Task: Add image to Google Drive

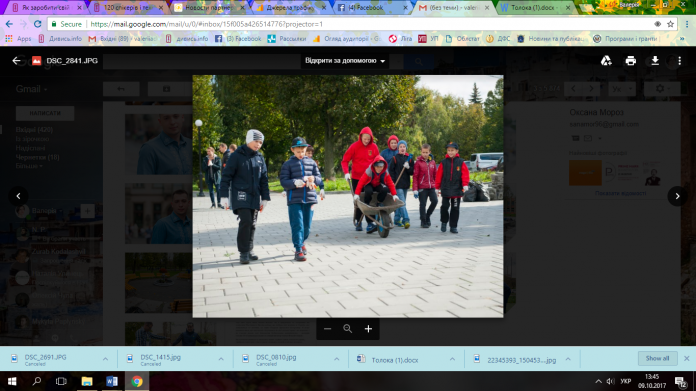Action: click(606, 61)
